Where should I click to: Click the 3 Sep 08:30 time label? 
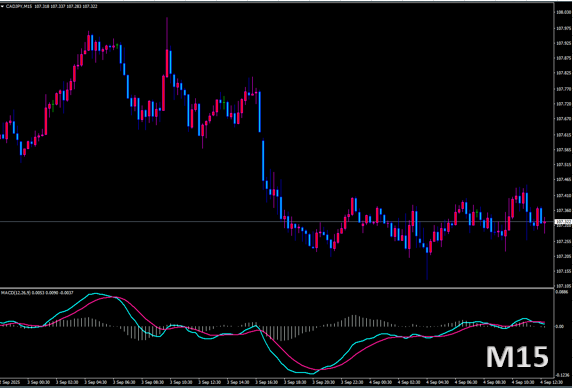click(153, 382)
